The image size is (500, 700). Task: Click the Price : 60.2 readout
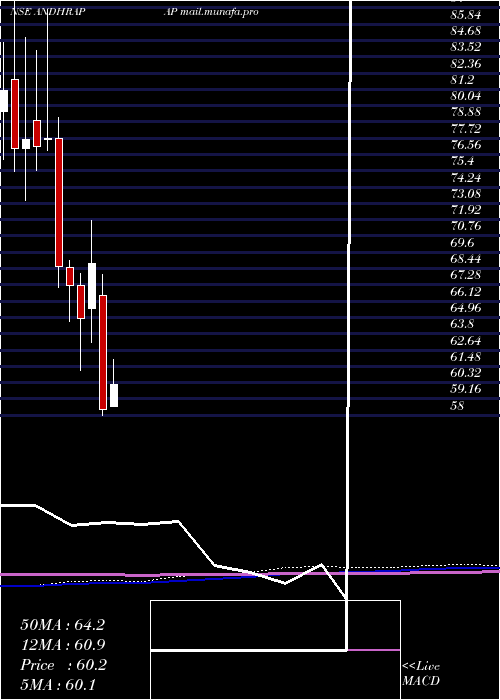(63, 665)
